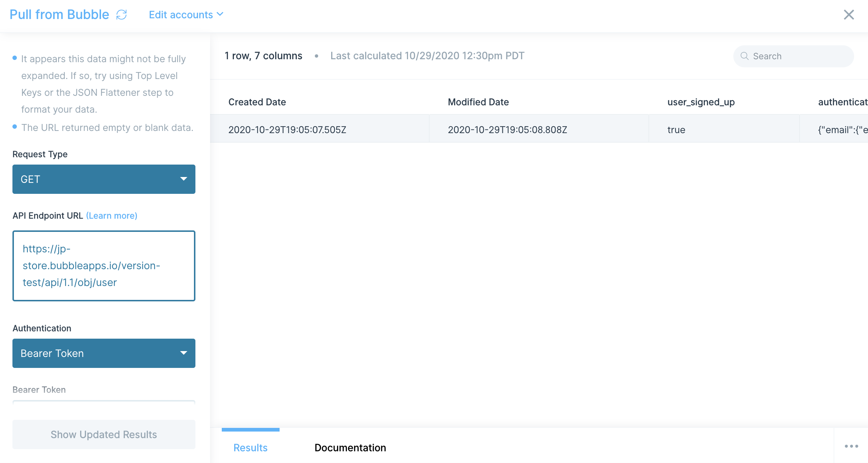Select the user_signed_up column header
Screen dimensions: 868x463
701,102
